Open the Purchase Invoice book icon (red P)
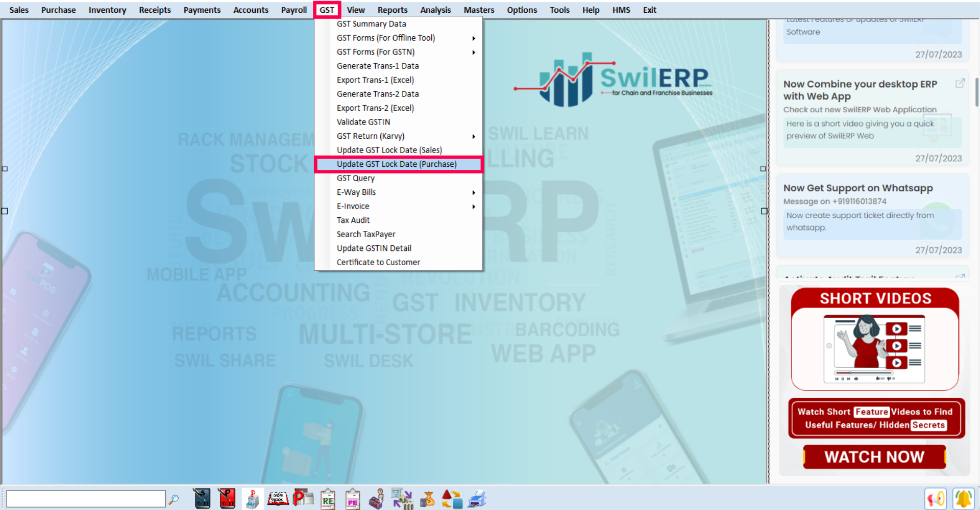This screenshot has height=510, width=980. click(x=227, y=499)
